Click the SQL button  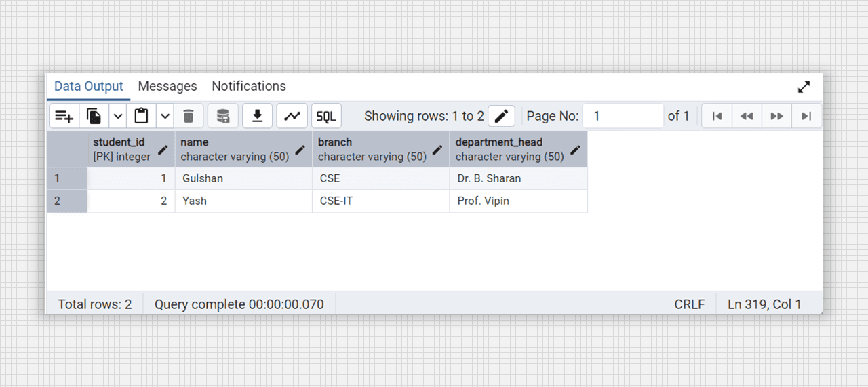click(326, 116)
